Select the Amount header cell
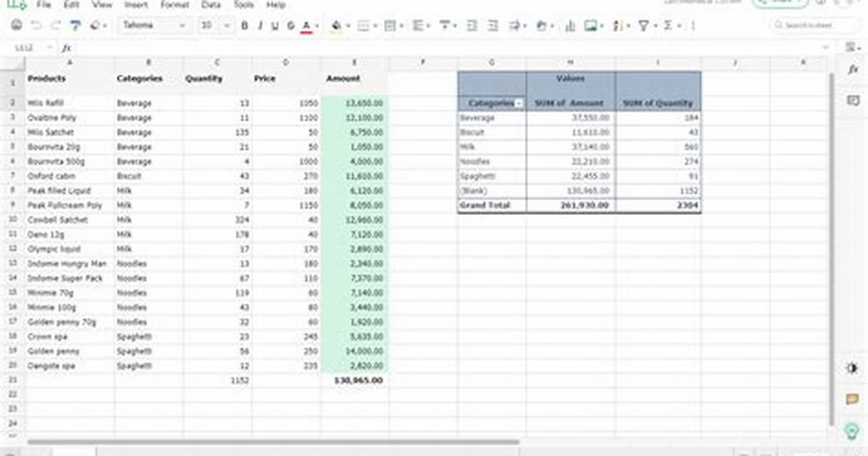 pyautogui.click(x=354, y=81)
